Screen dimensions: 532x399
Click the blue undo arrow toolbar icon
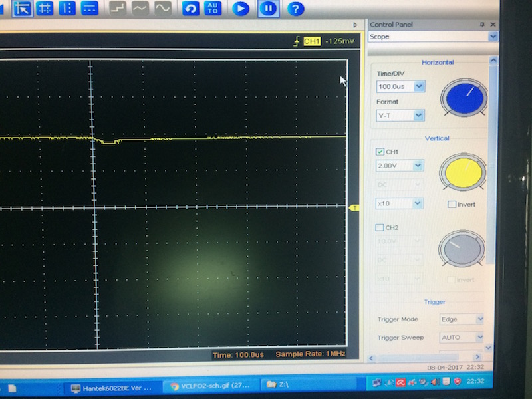(191, 9)
